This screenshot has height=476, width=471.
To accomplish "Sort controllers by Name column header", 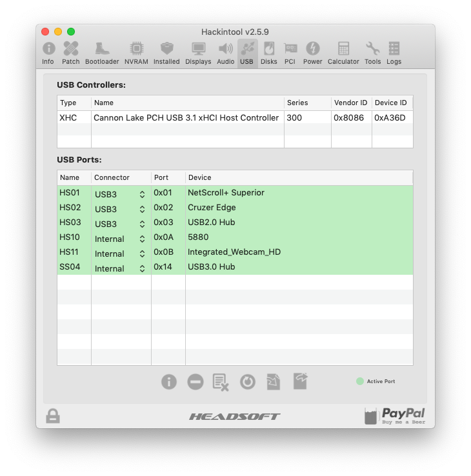I will point(188,103).
